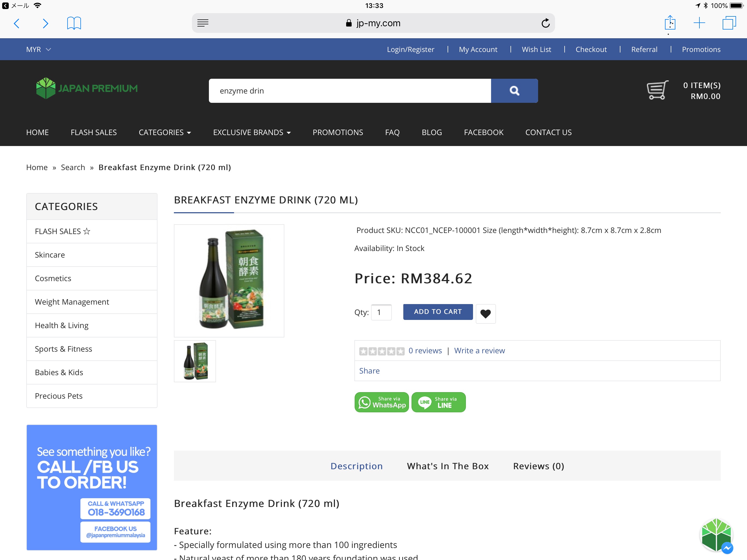Click the search field with 'enzyme drin'
Image resolution: width=747 pixels, height=560 pixels.
coord(350,91)
